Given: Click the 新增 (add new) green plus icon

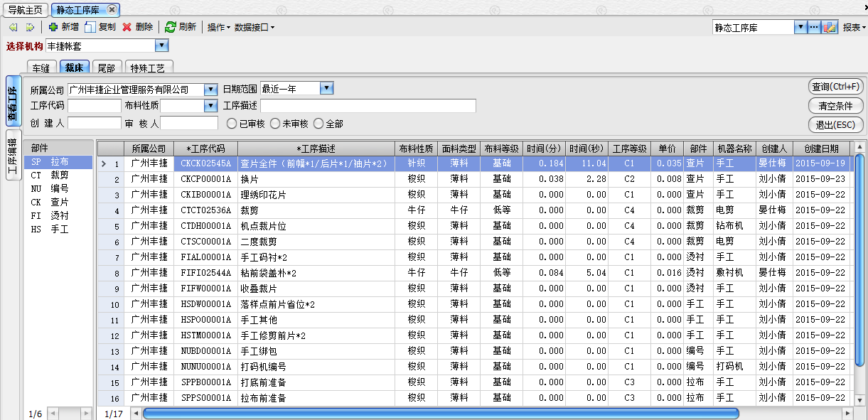Looking at the screenshot, I should click(x=53, y=27).
